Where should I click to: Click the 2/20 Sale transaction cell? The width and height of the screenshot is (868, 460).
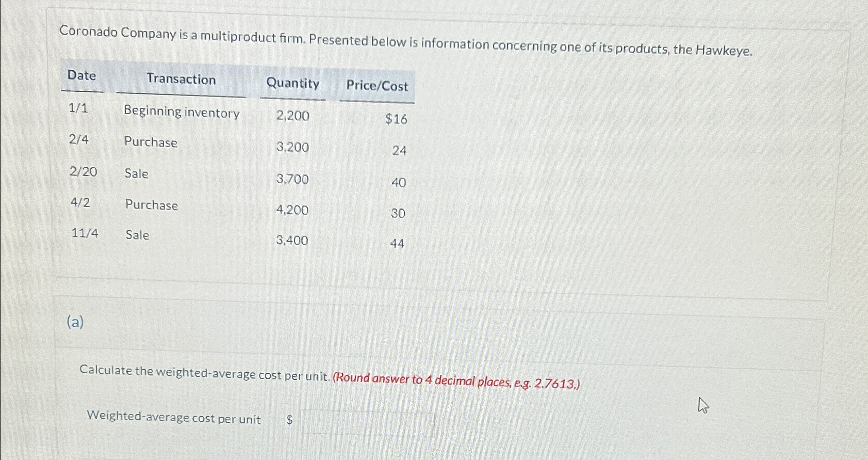(x=136, y=173)
